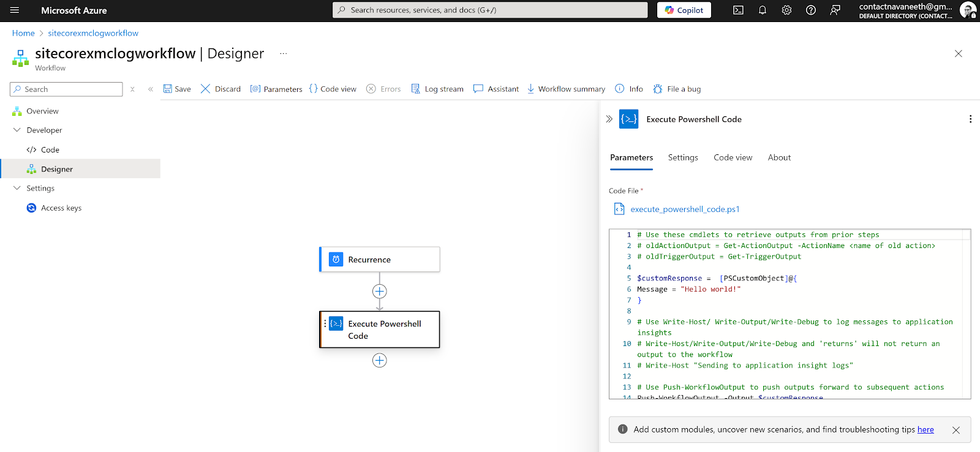The width and height of the screenshot is (980, 452).
Task: Open the help question mark menu
Action: [x=811, y=10]
